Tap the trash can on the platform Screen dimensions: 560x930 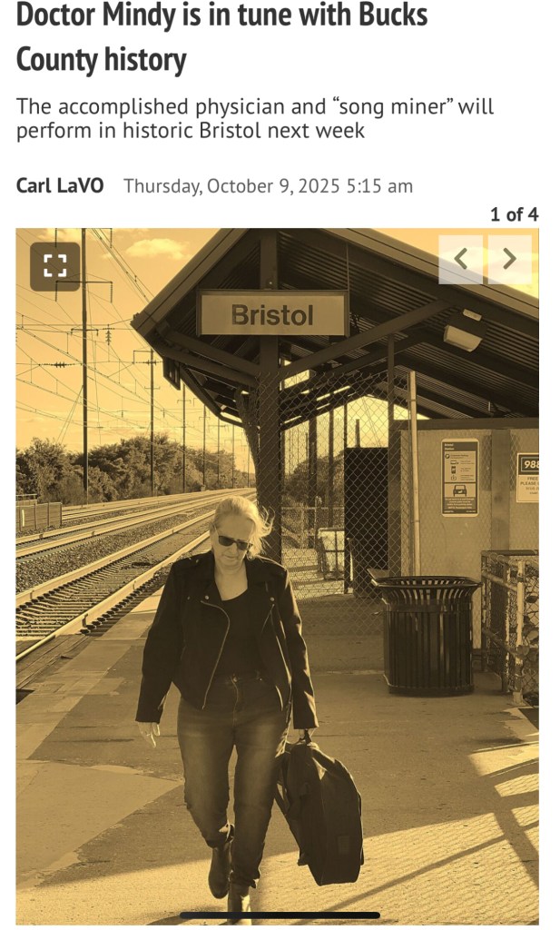427,635
